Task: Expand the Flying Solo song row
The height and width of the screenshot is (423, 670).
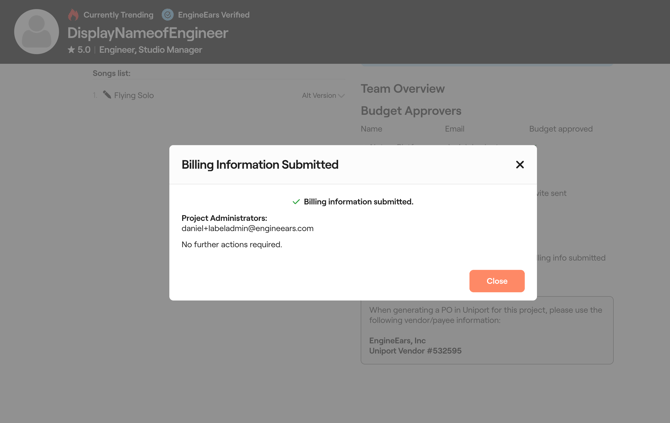Action: tap(95, 96)
